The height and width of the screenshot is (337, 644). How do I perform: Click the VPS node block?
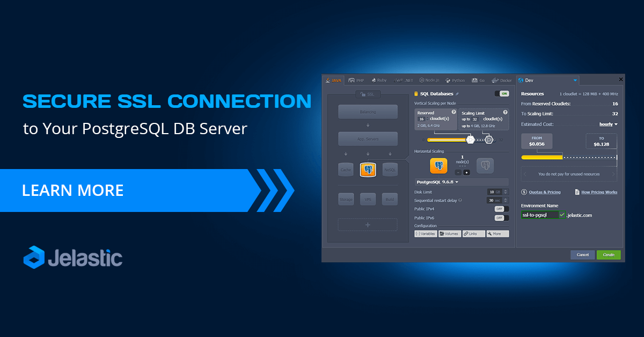click(x=368, y=200)
